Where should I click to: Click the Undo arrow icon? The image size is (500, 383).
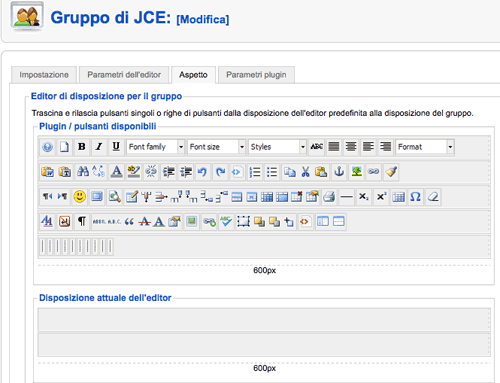click(202, 172)
